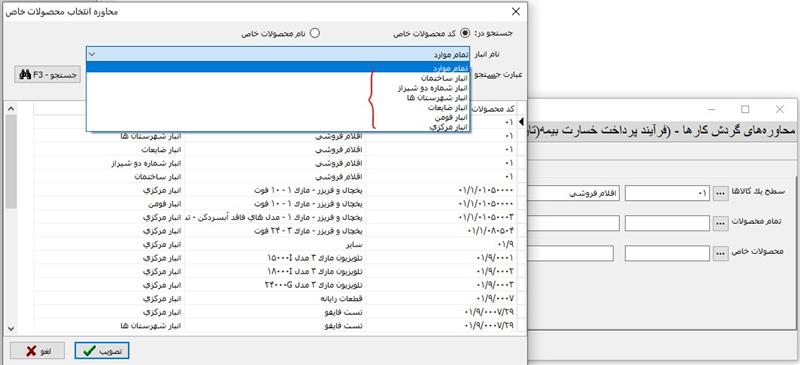Click the binoculars search button F3
The height and width of the screenshot is (365, 800).
pos(47,75)
